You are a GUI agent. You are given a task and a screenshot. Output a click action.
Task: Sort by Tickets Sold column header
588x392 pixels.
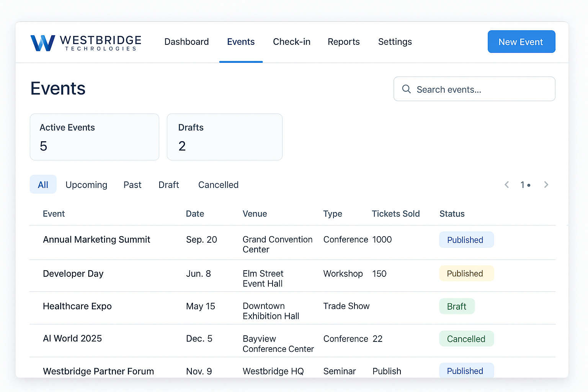click(x=396, y=214)
